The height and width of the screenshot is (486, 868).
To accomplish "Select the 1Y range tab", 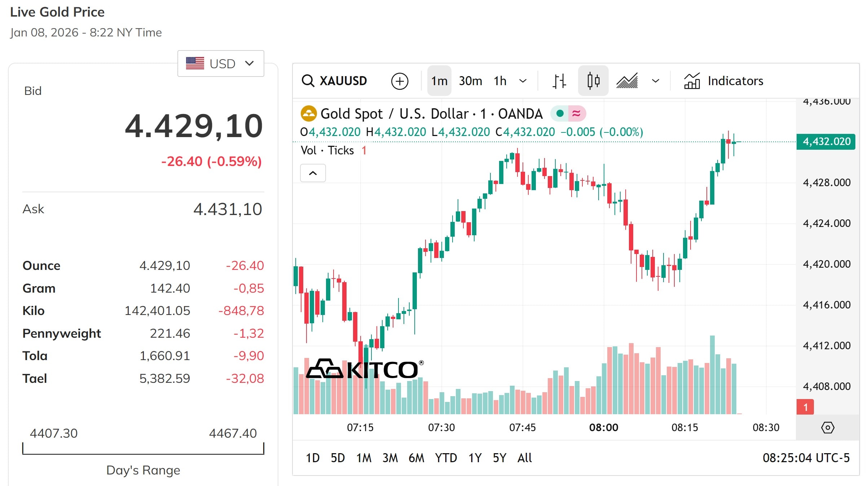I will pyautogui.click(x=475, y=457).
